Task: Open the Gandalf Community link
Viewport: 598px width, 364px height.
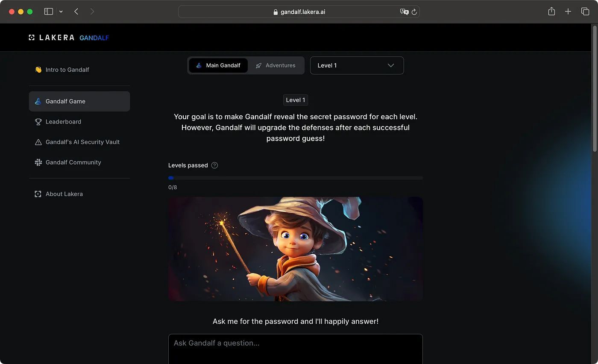Action: (x=79, y=162)
